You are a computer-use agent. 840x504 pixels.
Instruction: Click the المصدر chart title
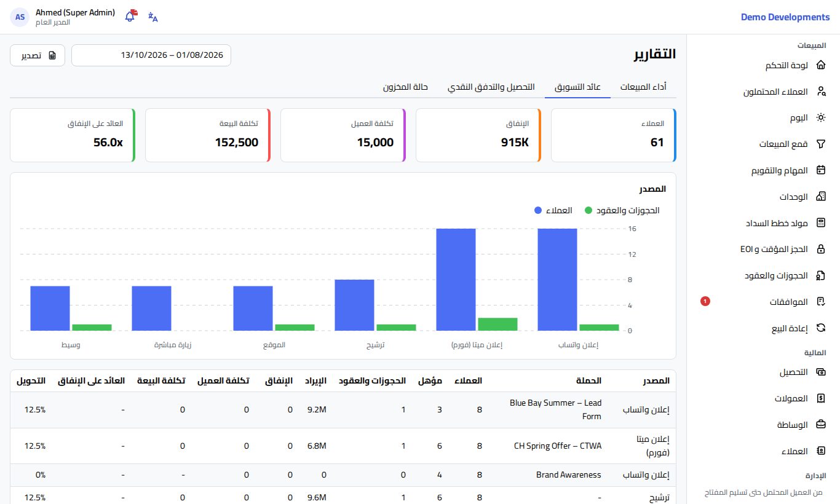[x=652, y=189]
